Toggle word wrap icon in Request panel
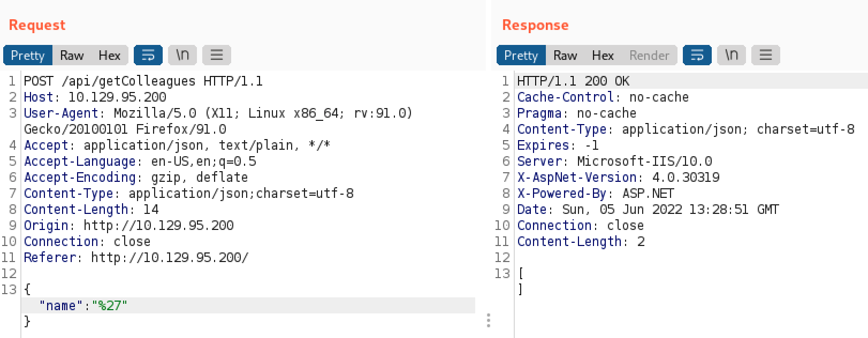Viewport: 868px width, 338px height. click(x=148, y=55)
